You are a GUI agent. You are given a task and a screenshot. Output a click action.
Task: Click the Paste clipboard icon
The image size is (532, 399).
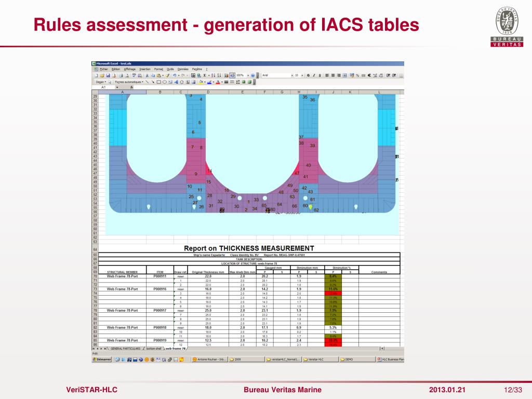159,75
